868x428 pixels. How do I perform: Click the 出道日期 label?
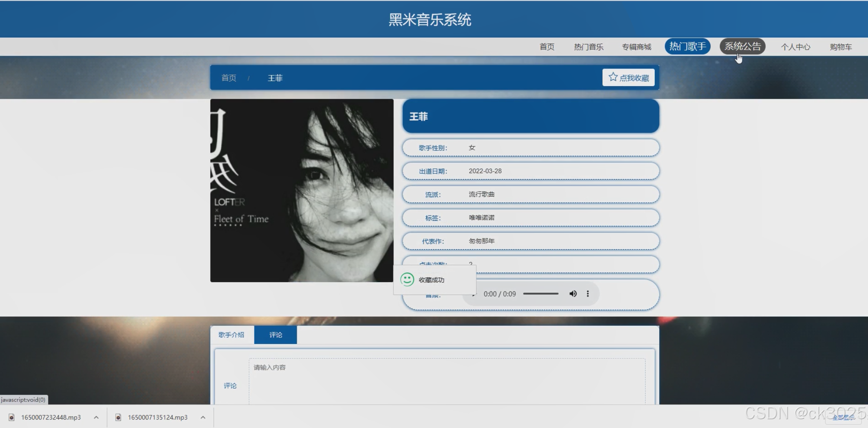coord(433,171)
